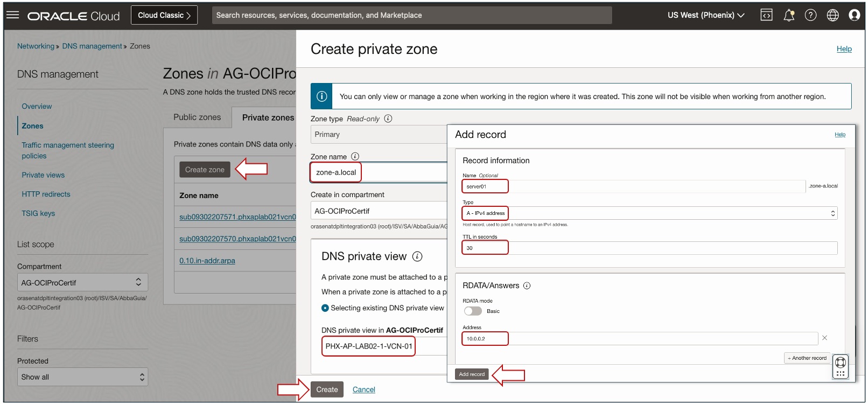Click the Zone name column header

point(199,196)
